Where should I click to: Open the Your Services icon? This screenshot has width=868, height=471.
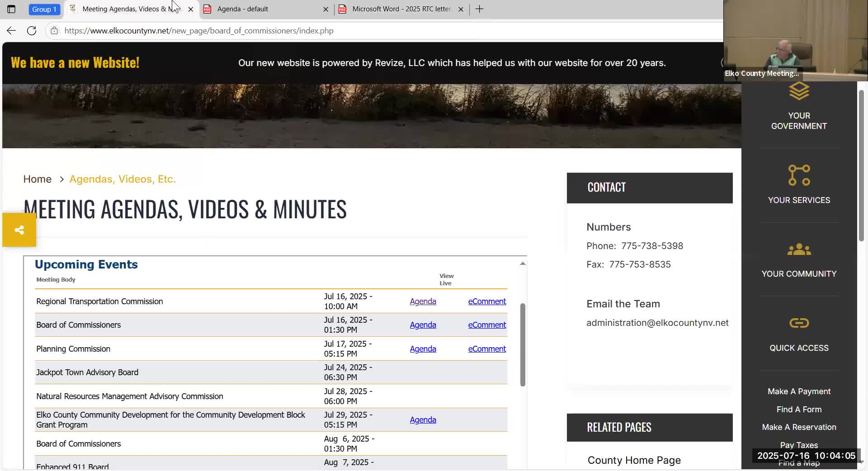click(799, 175)
